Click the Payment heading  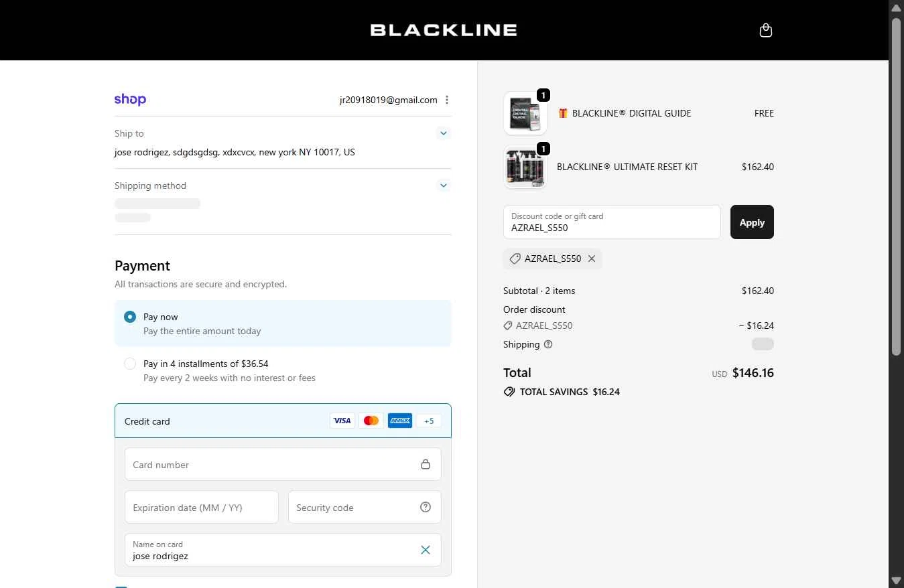[142, 266]
